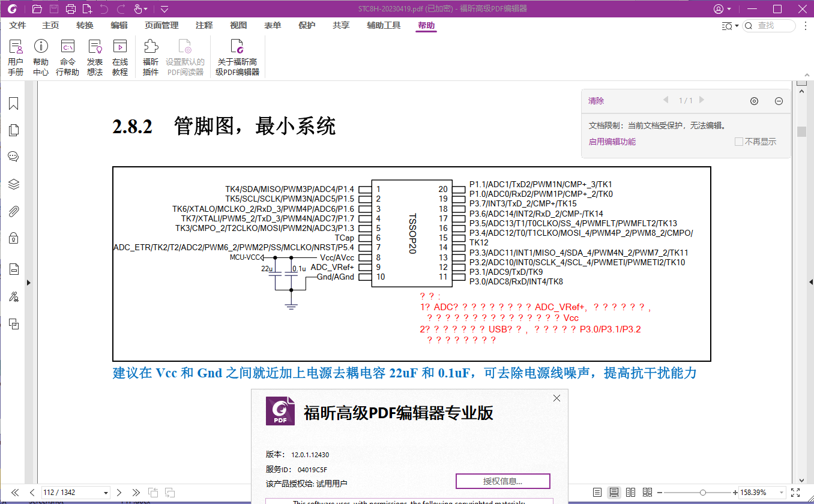Open Online Tutorials (在线教程)
Image resolution: width=814 pixels, height=504 pixels.
click(x=120, y=58)
